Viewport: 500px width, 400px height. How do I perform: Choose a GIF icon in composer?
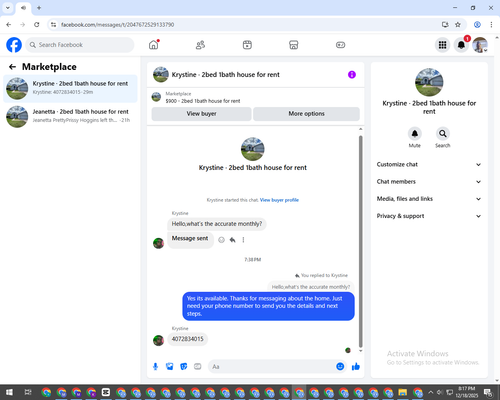click(198, 367)
